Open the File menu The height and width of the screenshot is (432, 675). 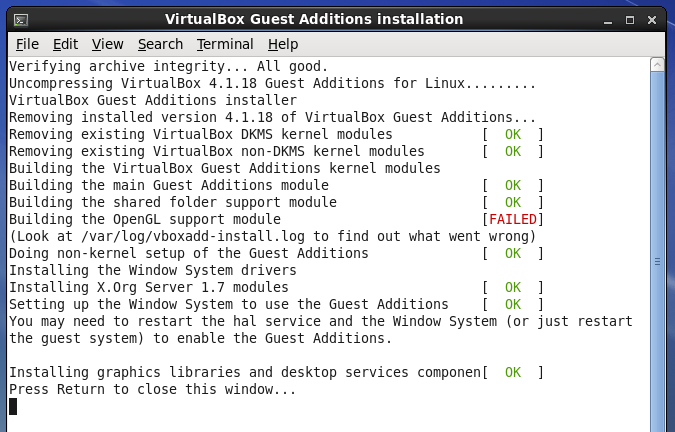pos(27,44)
